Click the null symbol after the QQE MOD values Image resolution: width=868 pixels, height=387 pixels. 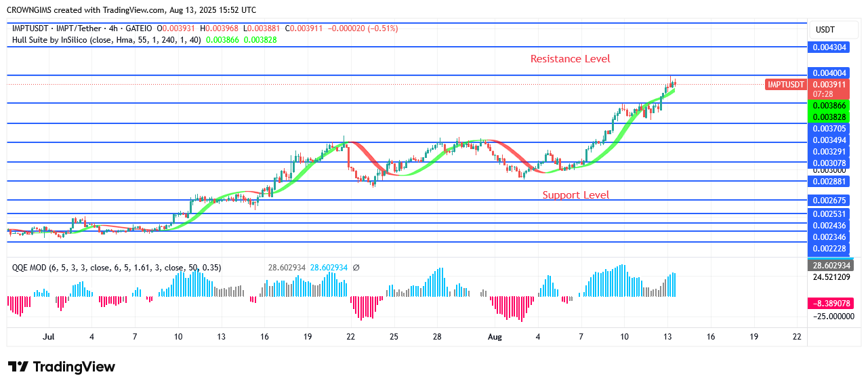[356, 268]
